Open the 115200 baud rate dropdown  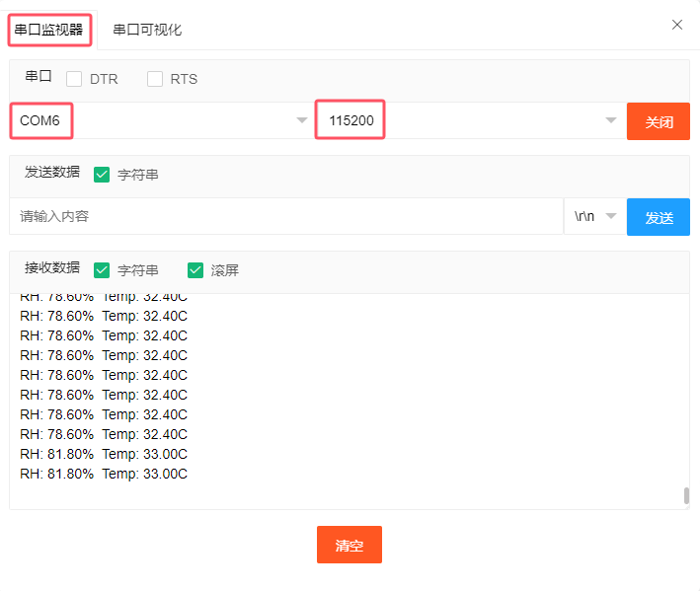(464, 121)
